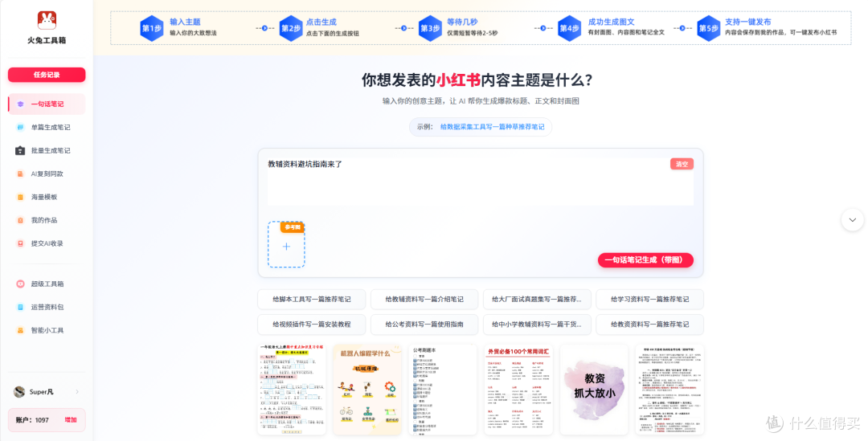This screenshot has height=441, width=868.
Task: Open the 公考刷题本 checklist thumbnail
Action: (443, 390)
